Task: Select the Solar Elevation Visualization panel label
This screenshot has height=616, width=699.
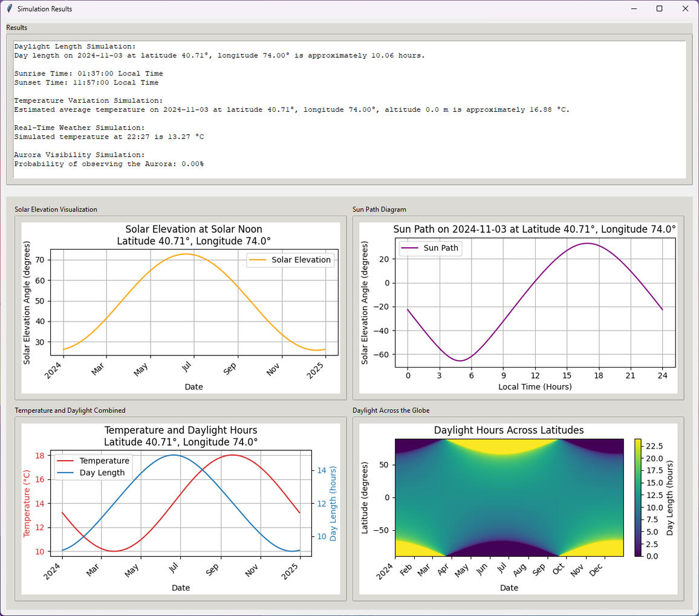Action: 56,210
